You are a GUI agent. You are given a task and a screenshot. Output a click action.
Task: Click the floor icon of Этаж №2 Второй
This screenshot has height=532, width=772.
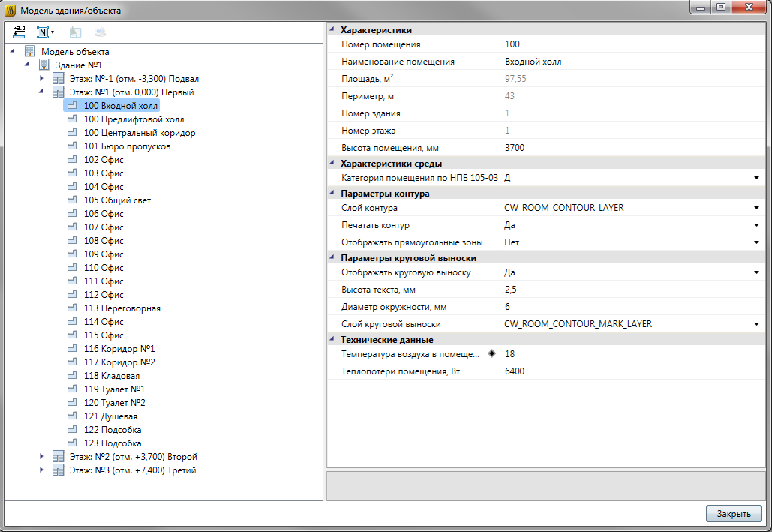tap(58, 457)
